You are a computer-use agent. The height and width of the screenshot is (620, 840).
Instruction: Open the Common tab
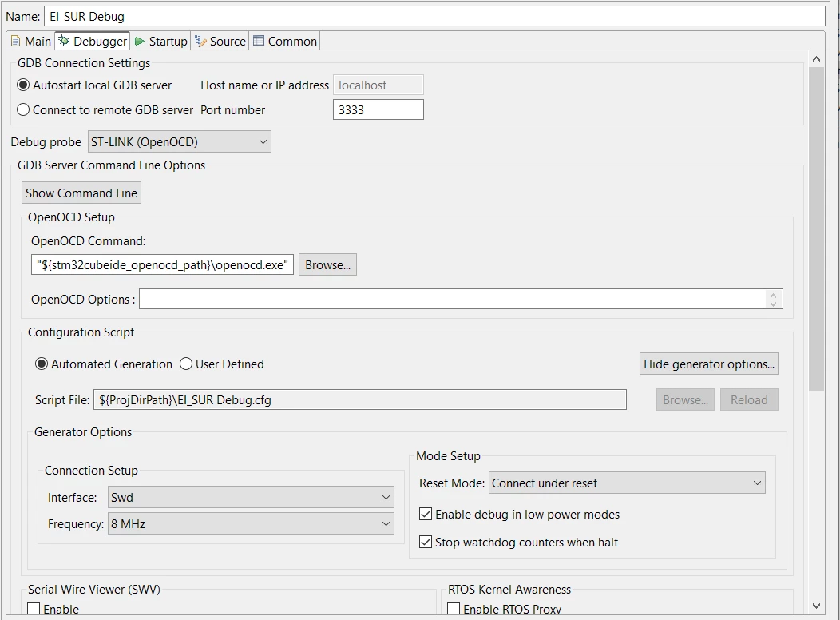tap(285, 42)
